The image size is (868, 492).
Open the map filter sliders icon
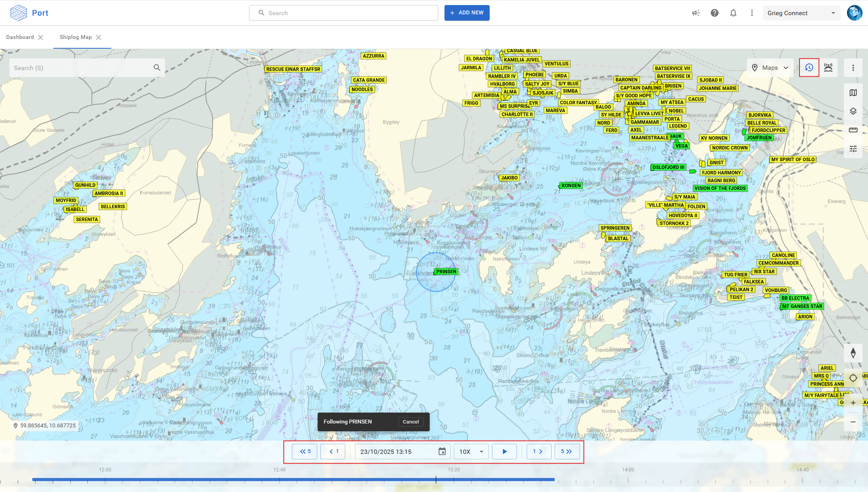tap(853, 149)
